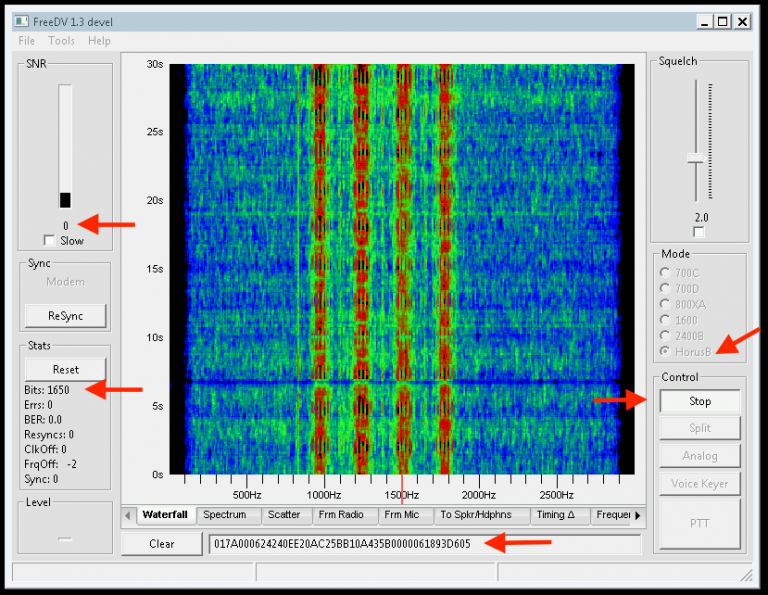Click the waterfall display area
768x595 pixels.
pyautogui.click(x=402, y=269)
